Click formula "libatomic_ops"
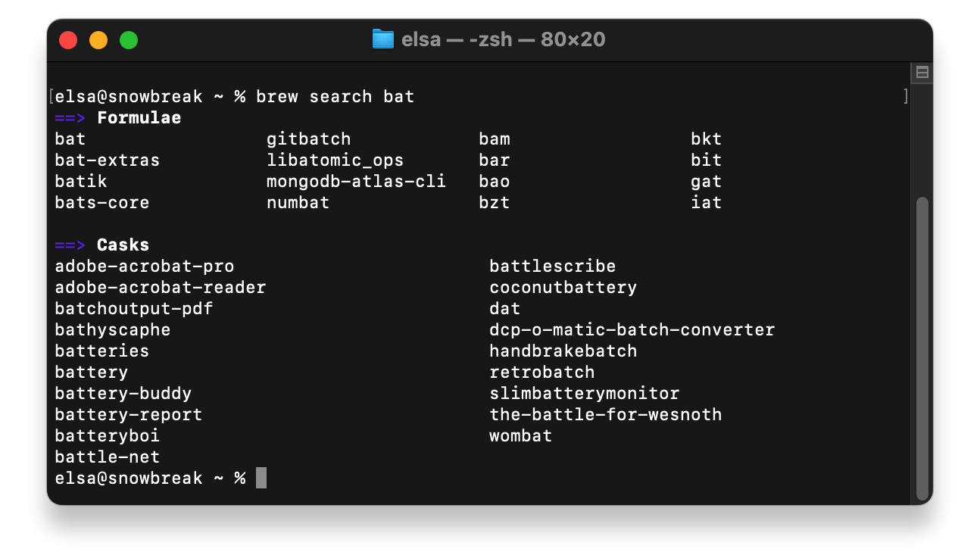 [336, 161]
